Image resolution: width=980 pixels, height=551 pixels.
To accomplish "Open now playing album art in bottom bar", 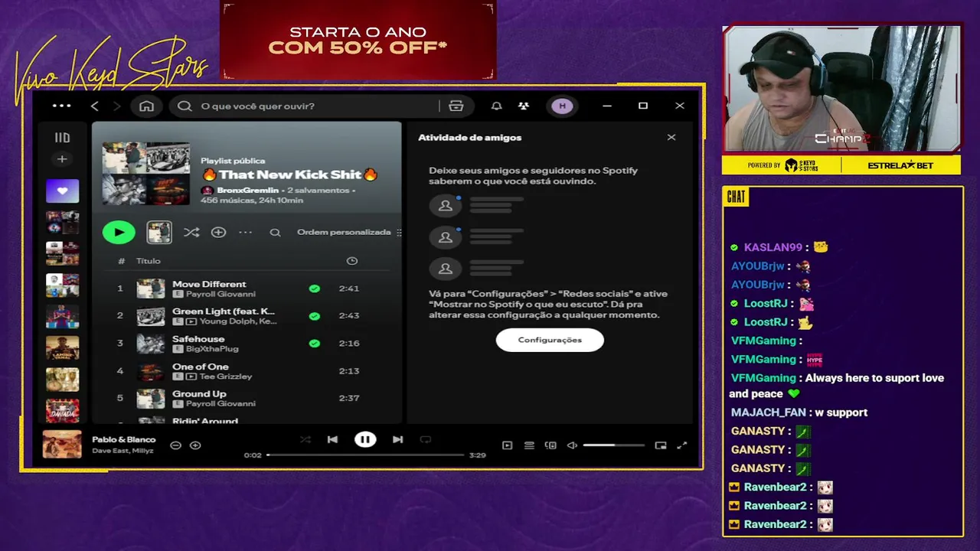I will click(62, 445).
